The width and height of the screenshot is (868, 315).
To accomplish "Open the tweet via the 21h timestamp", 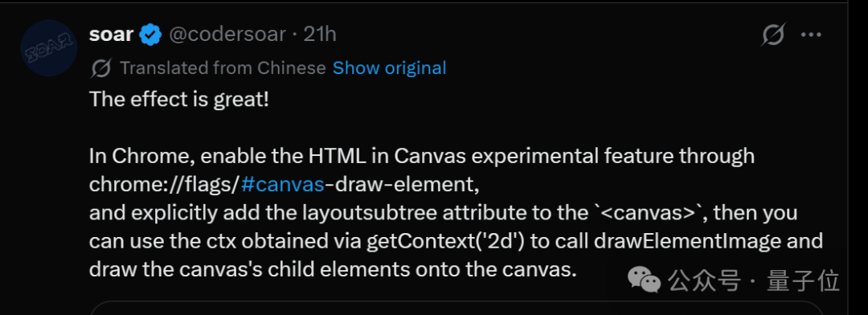I will [320, 35].
